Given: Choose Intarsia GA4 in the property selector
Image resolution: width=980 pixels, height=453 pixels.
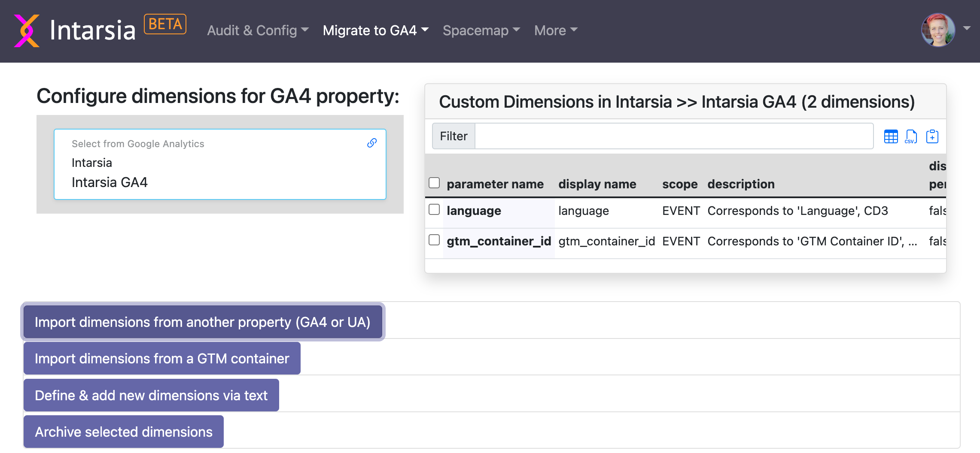Looking at the screenshot, I should pos(110,182).
